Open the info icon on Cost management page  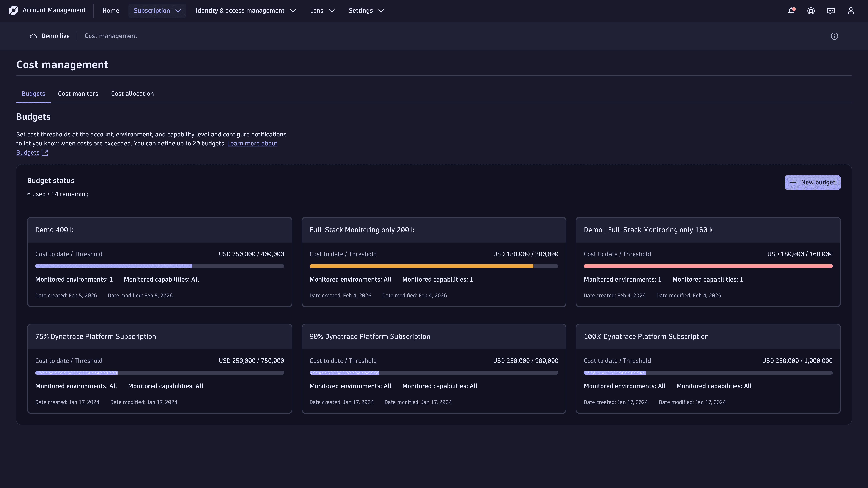click(x=835, y=36)
